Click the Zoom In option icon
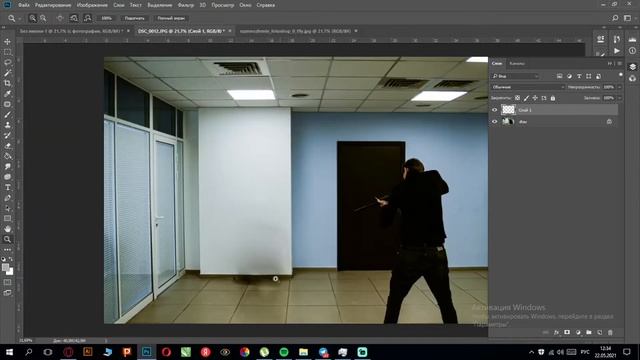The height and width of the screenshot is (360, 640). click(x=33, y=18)
